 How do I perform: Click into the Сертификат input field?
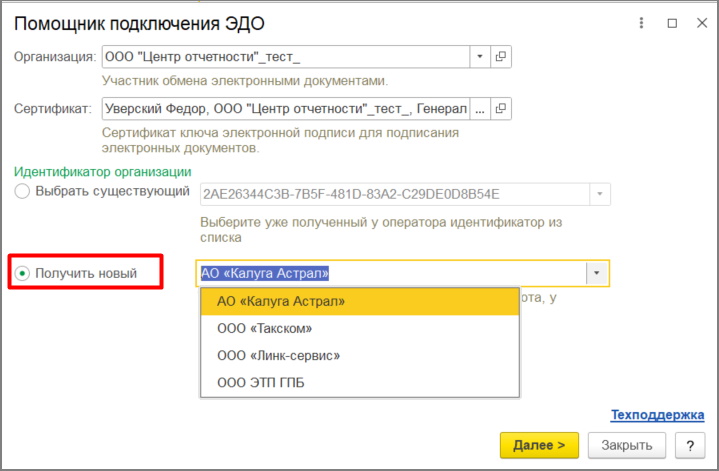[x=286, y=109]
